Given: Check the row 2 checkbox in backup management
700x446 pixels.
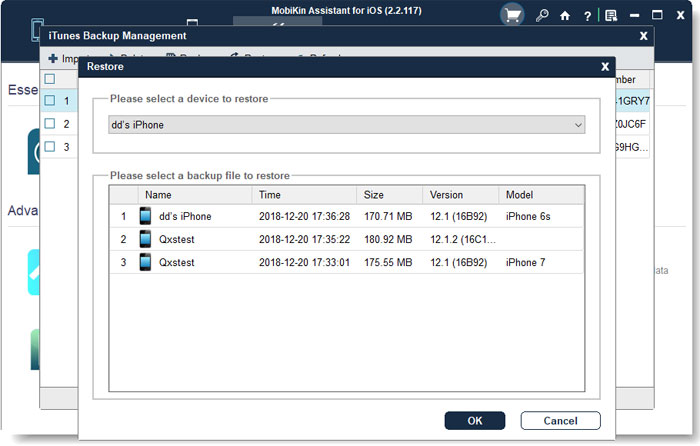Looking at the screenshot, I should tap(50, 123).
